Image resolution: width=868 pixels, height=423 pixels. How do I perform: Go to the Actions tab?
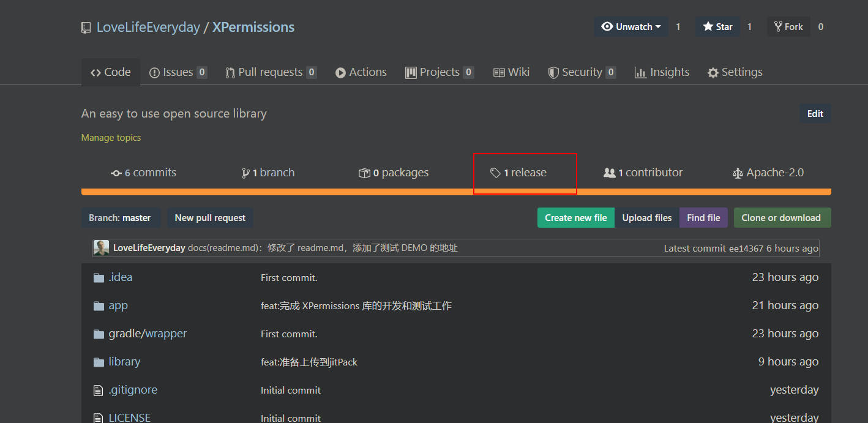click(x=361, y=72)
